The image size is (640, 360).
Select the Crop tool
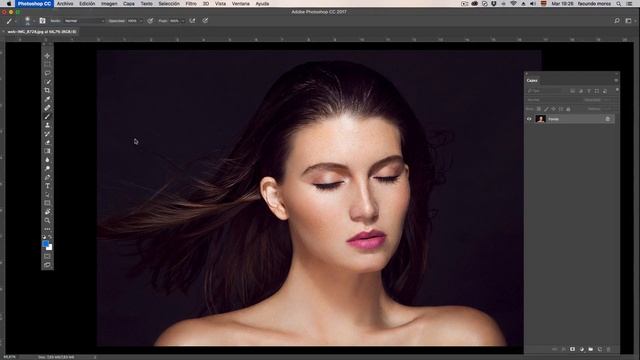point(47,90)
